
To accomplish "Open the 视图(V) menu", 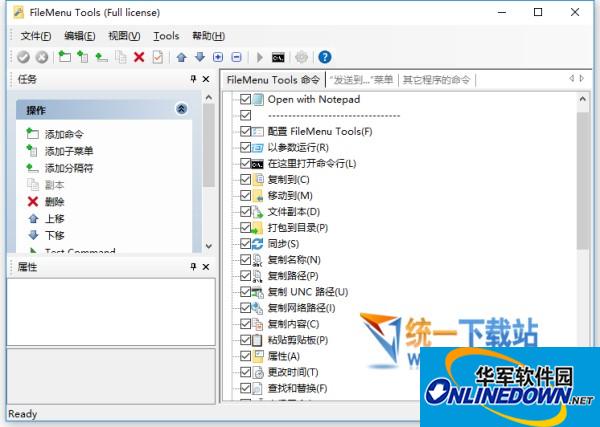I will pyautogui.click(x=124, y=36).
